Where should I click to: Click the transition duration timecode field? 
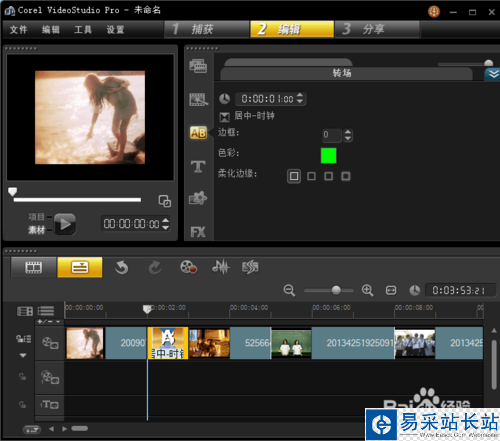click(x=267, y=99)
